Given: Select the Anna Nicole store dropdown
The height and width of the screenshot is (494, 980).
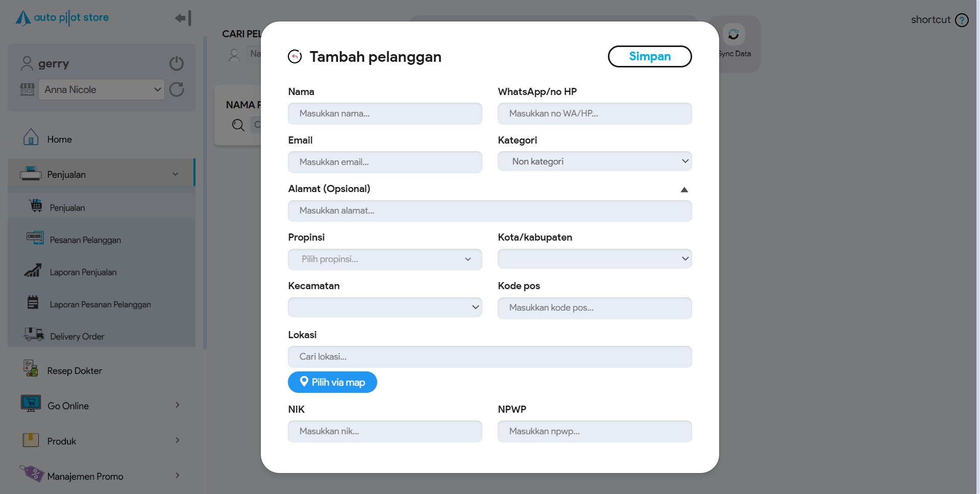Looking at the screenshot, I should click(102, 89).
